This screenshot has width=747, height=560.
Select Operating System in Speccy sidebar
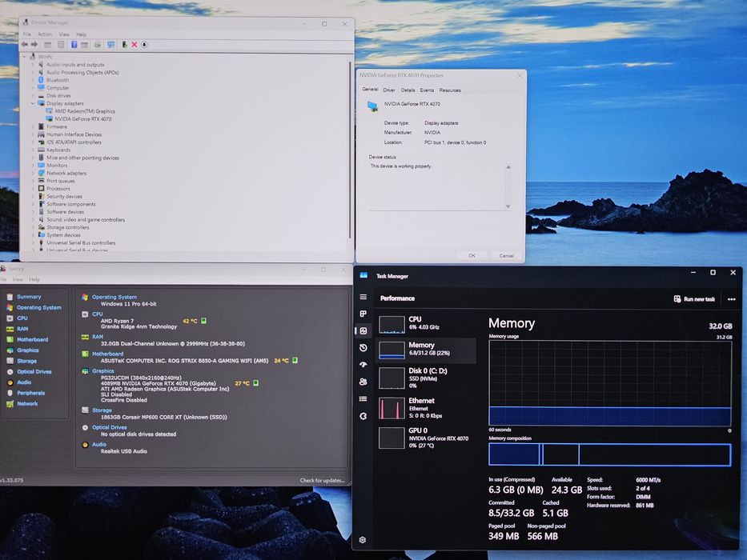[38, 308]
